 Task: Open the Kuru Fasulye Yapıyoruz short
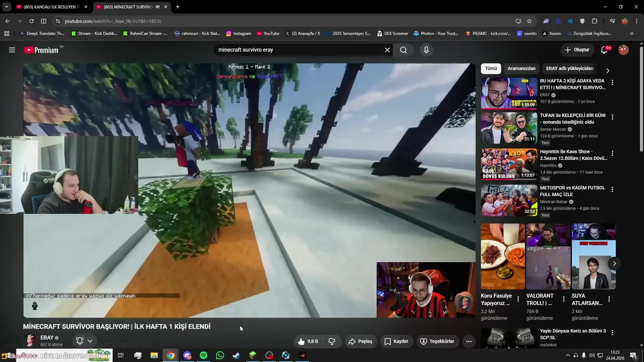click(x=503, y=256)
